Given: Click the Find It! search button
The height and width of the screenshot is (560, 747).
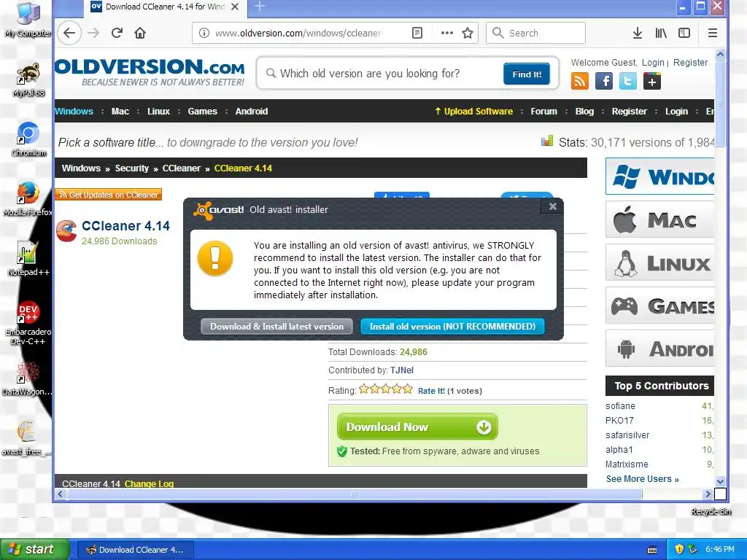Looking at the screenshot, I should point(527,74).
